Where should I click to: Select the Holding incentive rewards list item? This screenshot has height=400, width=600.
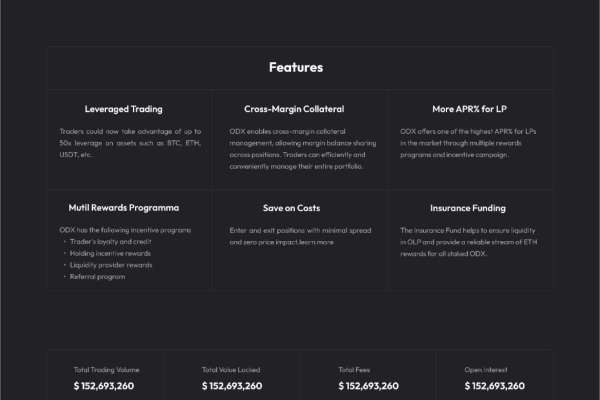[110, 253]
